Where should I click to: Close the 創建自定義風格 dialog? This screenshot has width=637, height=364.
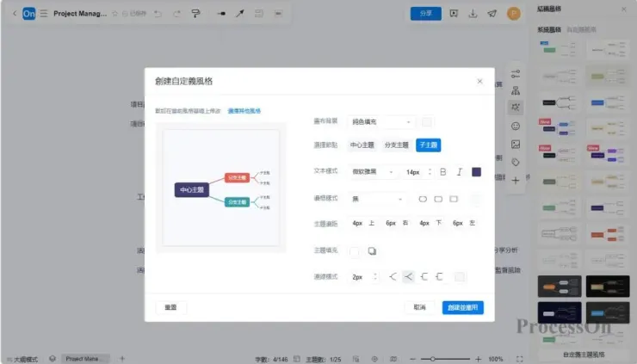coord(479,81)
